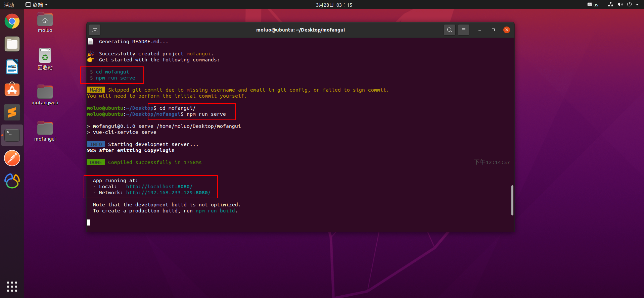The height and width of the screenshot is (298, 644).
Task: Click the 'npm run build' text
Action: [x=215, y=211]
